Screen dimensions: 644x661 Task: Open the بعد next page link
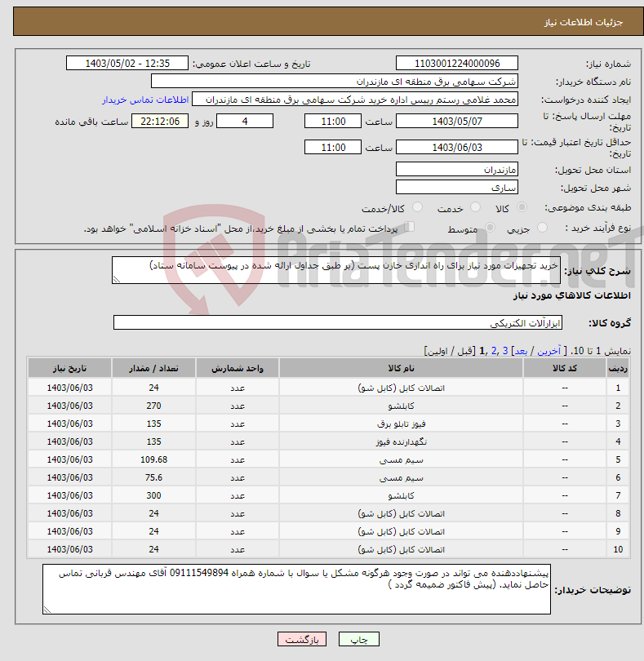pos(521,351)
